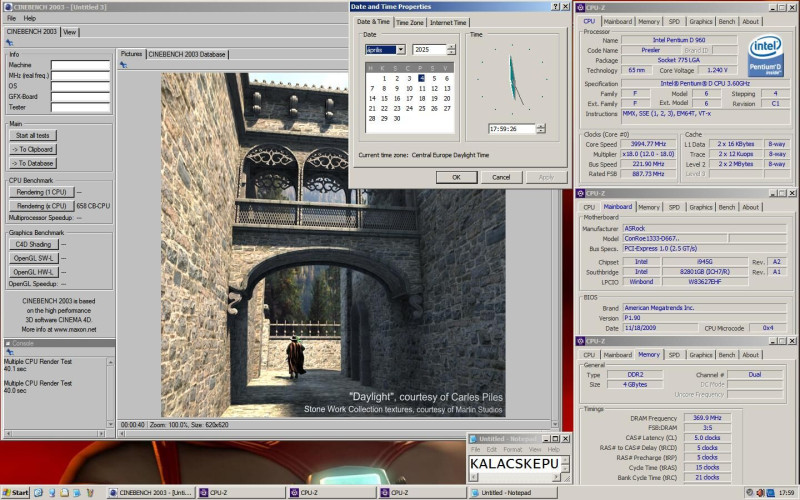Click the year spinner next to 2025
This screenshot has width=800, height=500.
click(451, 49)
